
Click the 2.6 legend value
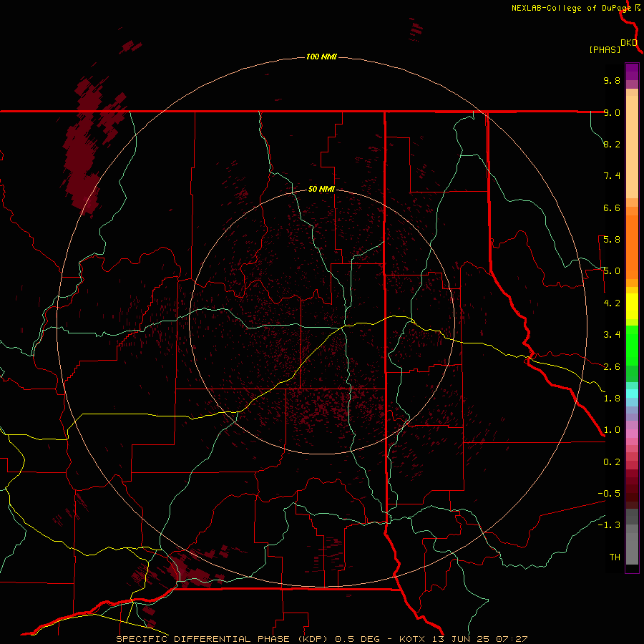(x=612, y=367)
